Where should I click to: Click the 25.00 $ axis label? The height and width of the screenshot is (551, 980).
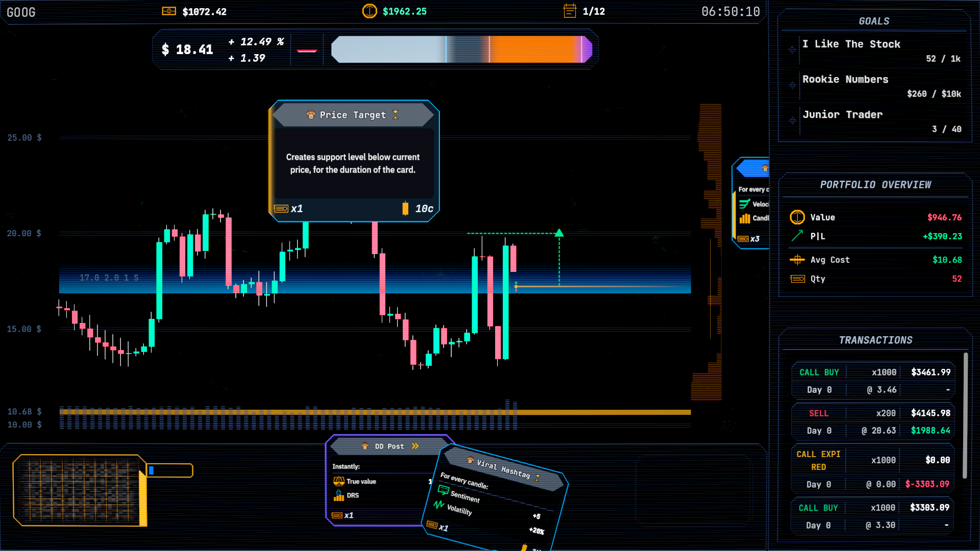(x=24, y=138)
